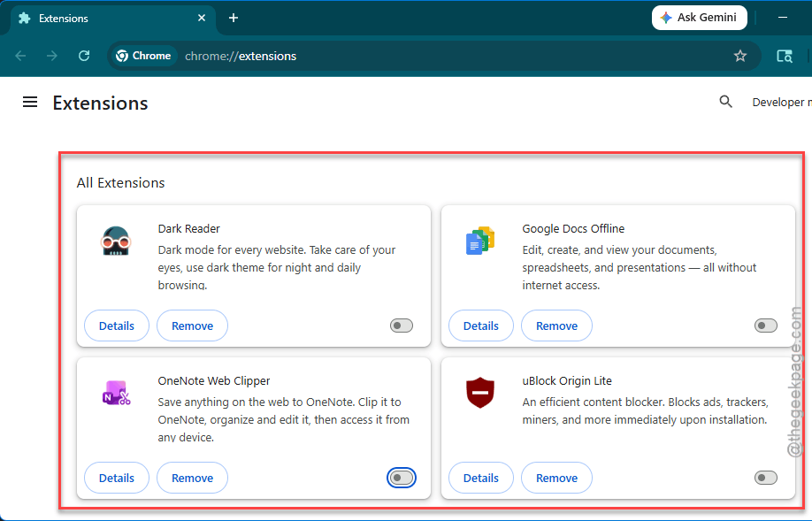This screenshot has width=812, height=521.
Task: Go forward with the forward arrow
Action: tap(52, 56)
